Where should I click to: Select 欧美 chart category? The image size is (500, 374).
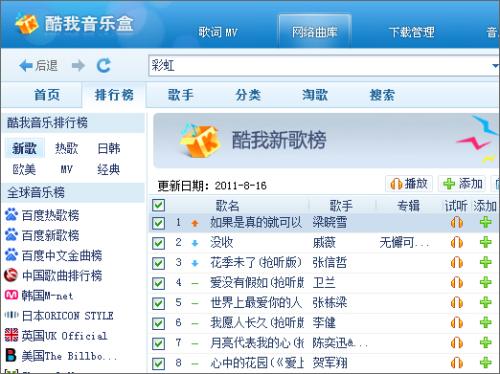coord(24,169)
